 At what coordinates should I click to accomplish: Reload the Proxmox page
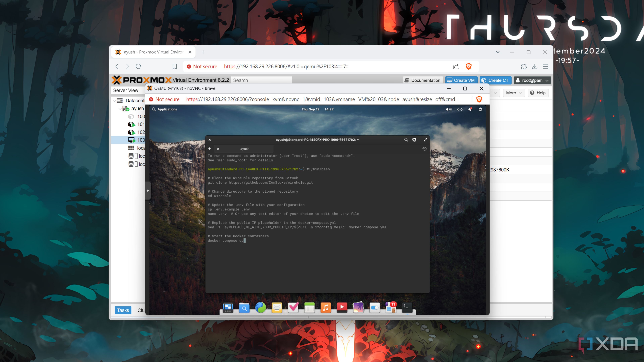(139, 67)
